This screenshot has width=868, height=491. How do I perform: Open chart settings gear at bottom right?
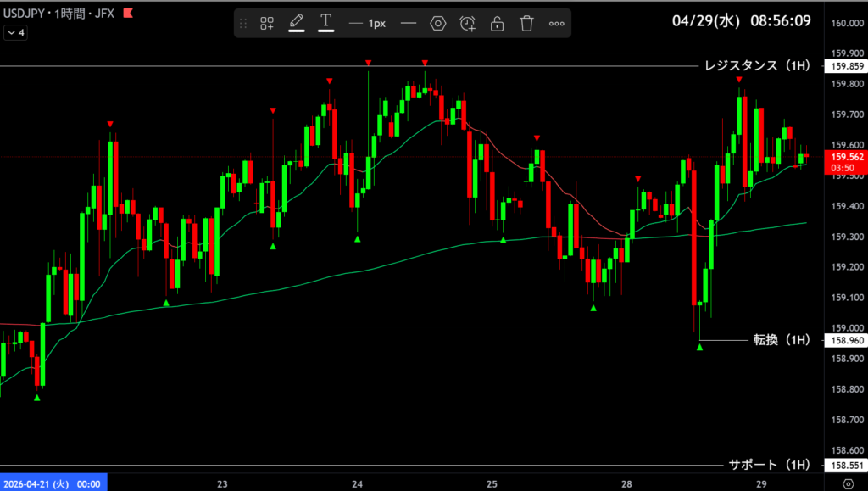tap(847, 483)
